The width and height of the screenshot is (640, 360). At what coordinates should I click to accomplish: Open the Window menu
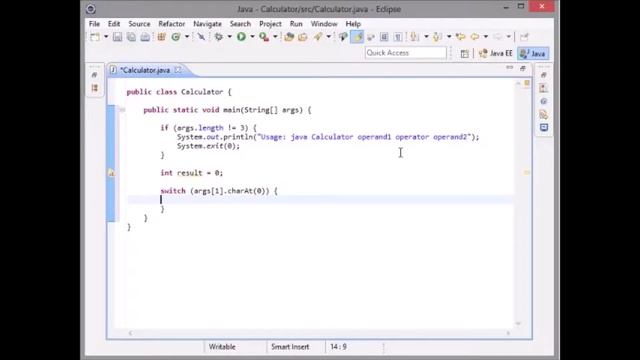[x=324, y=24]
